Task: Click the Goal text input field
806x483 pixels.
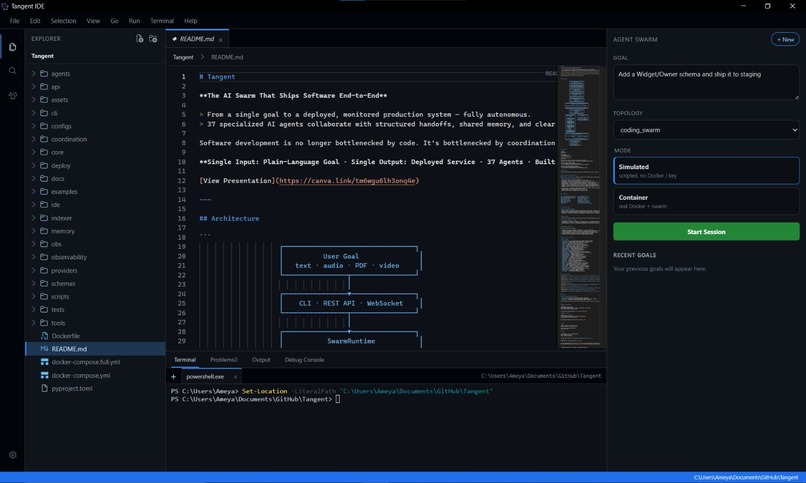Action: tap(706, 82)
